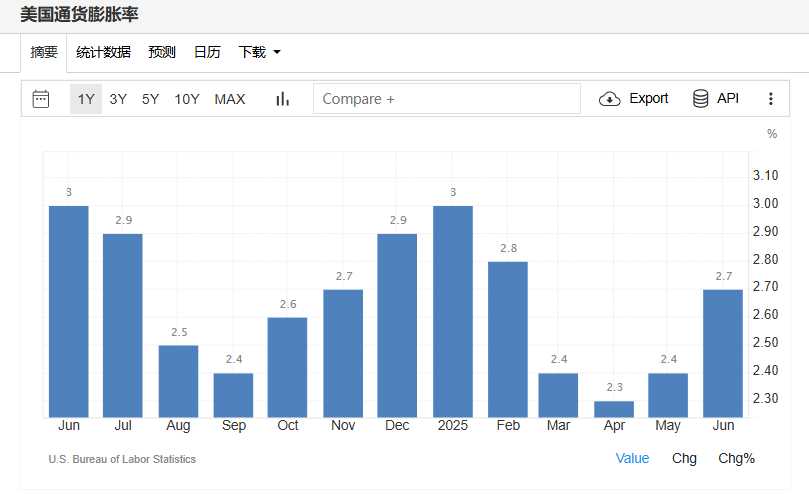Select the 5Y time range

click(150, 99)
